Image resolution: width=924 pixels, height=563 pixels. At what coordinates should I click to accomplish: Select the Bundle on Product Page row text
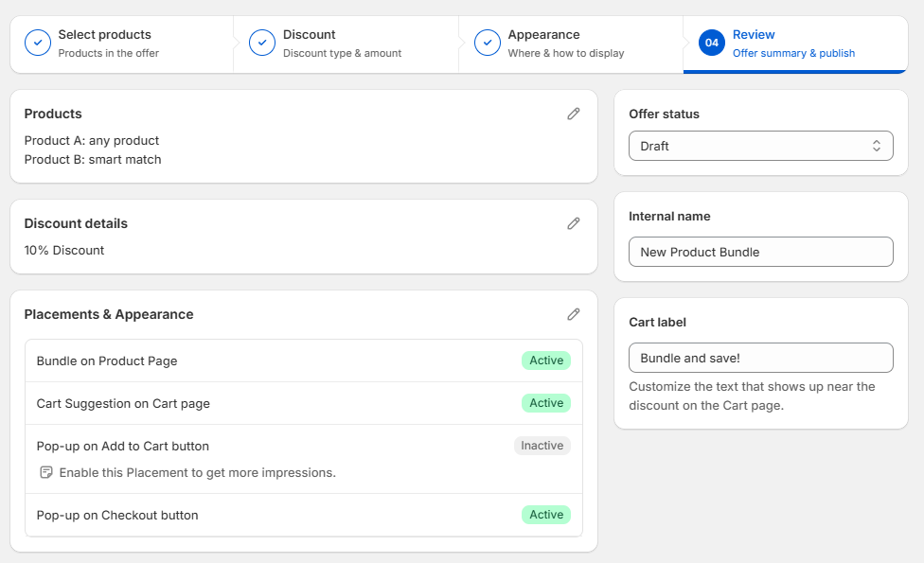click(107, 361)
